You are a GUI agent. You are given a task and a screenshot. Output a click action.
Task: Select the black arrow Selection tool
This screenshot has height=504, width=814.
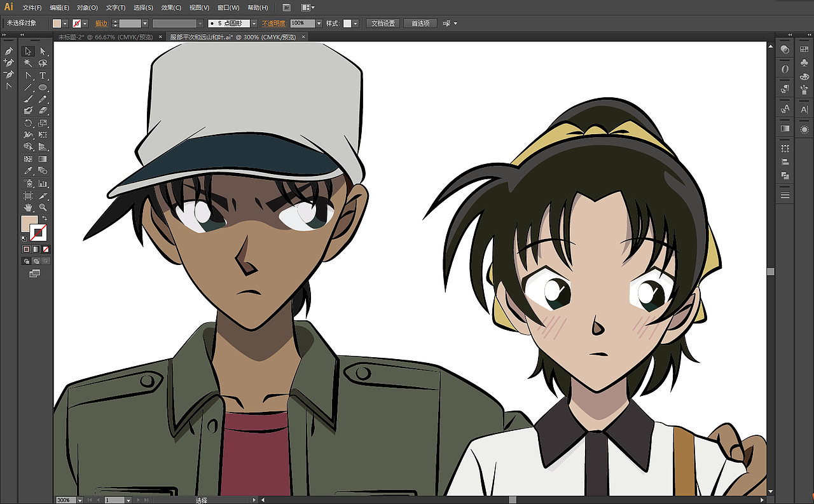(x=28, y=51)
